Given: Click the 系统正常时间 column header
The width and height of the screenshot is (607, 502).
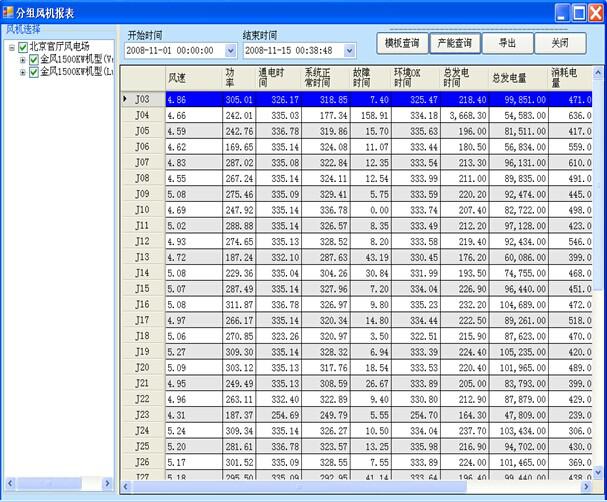Looking at the screenshot, I should coord(326,78).
